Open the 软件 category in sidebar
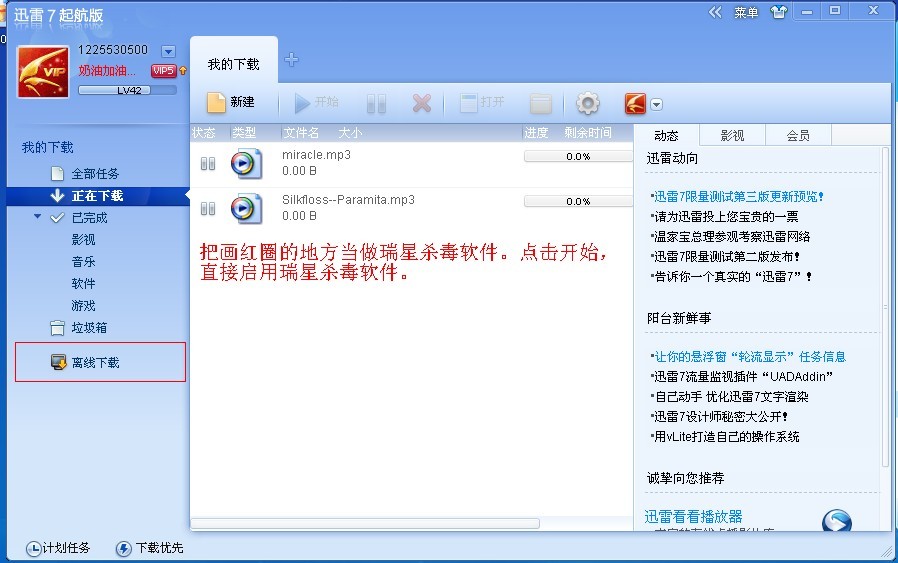 point(84,284)
